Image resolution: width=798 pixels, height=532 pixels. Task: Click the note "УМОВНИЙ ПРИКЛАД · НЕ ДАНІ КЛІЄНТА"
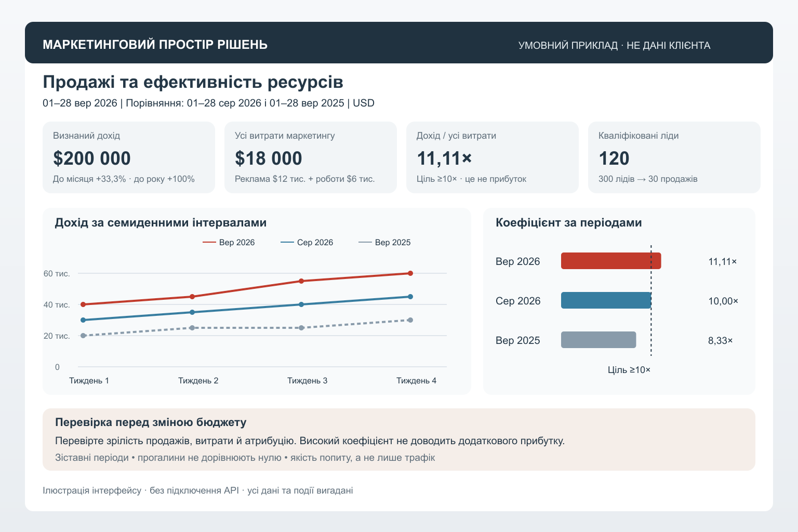coord(614,45)
